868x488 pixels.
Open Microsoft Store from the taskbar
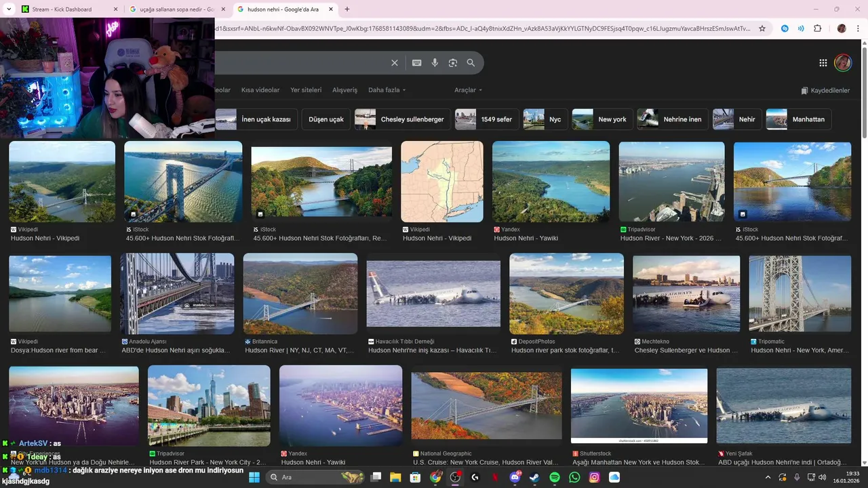(415, 477)
